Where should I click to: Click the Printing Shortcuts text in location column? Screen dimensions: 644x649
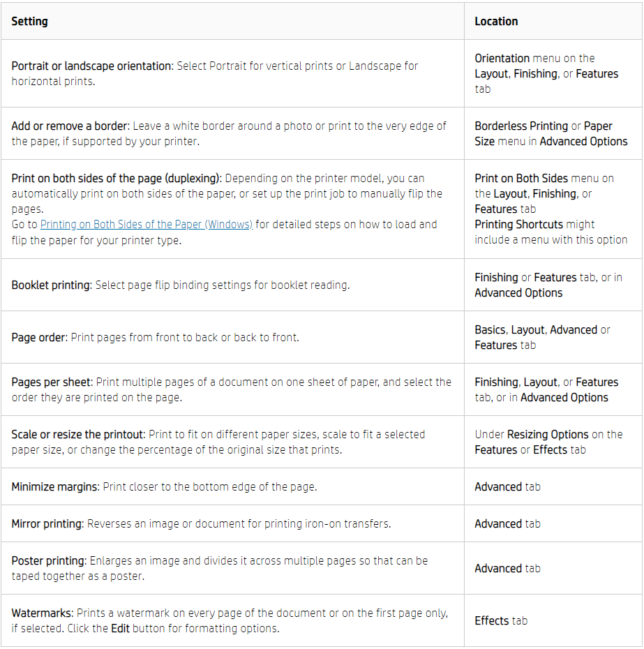pyautogui.click(x=520, y=225)
